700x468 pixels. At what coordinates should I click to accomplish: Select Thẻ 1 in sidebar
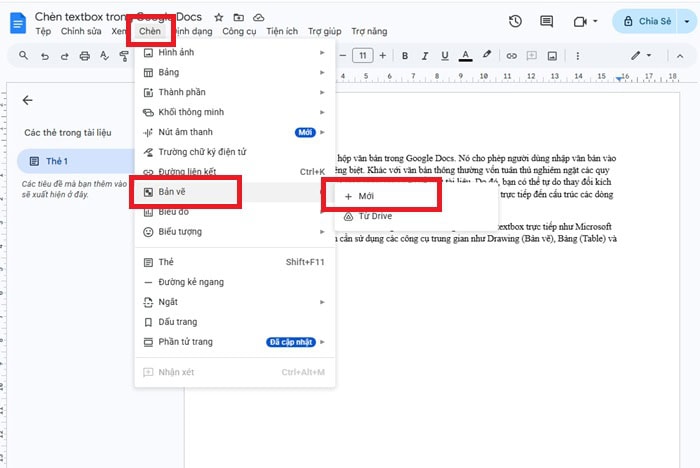(76, 161)
